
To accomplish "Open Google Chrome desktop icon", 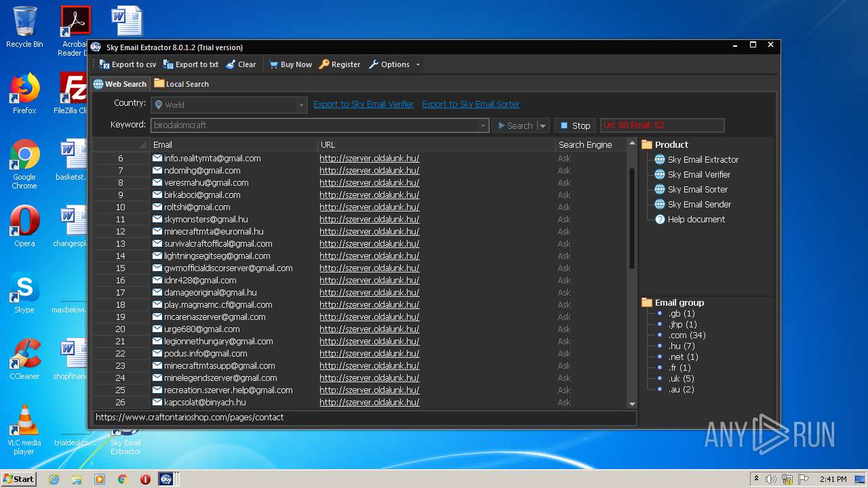I will tap(24, 165).
